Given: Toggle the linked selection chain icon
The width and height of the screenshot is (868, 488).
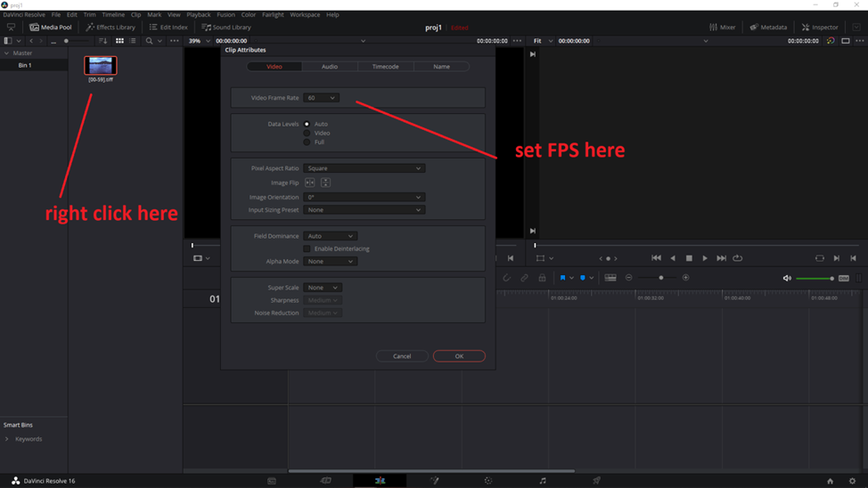Looking at the screenshot, I should (x=524, y=278).
